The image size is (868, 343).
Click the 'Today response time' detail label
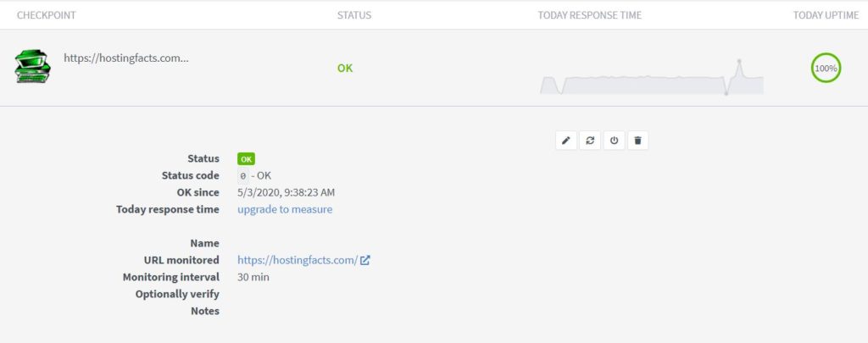click(x=168, y=209)
